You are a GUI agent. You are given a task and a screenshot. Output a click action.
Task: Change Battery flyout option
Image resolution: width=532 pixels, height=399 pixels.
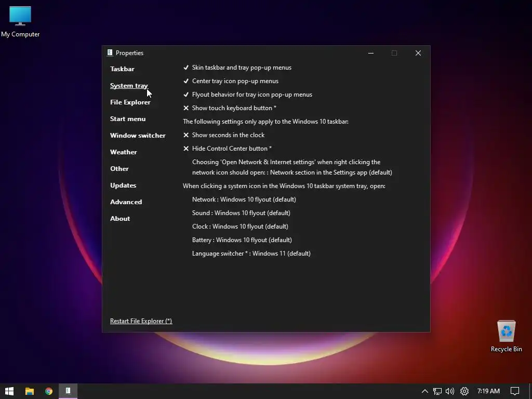[x=242, y=240]
